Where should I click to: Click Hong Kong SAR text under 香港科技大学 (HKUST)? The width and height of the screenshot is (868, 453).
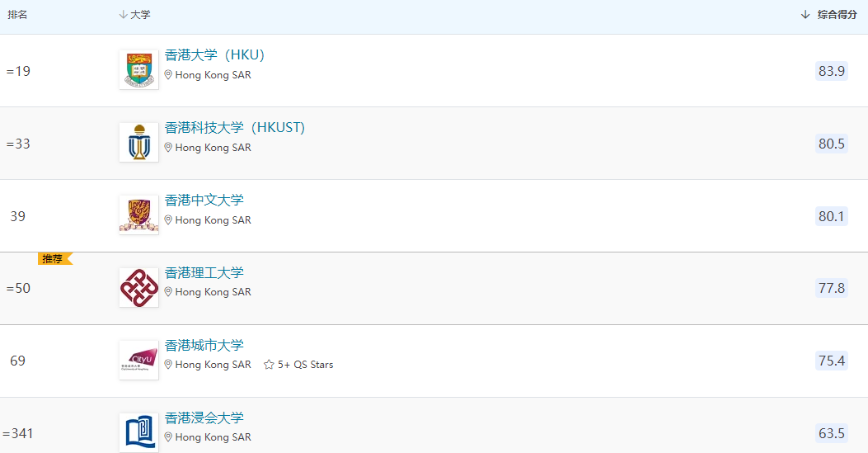pyautogui.click(x=213, y=148)
